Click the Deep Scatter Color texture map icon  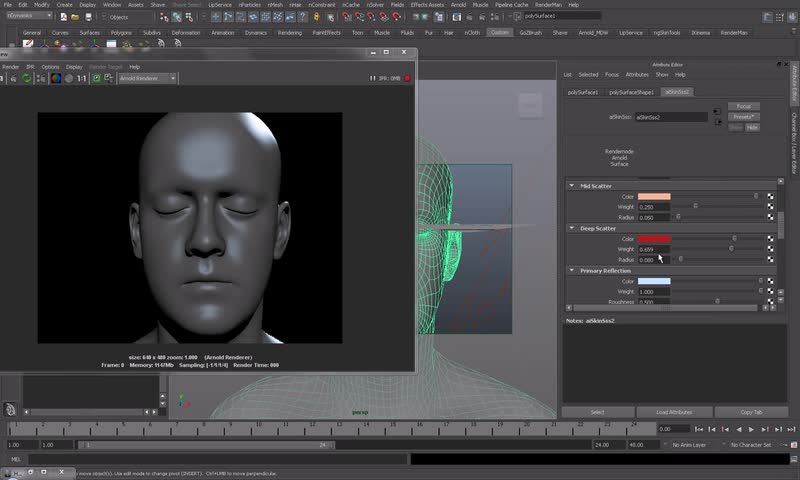pyautogui.click(x=770, y=239)
